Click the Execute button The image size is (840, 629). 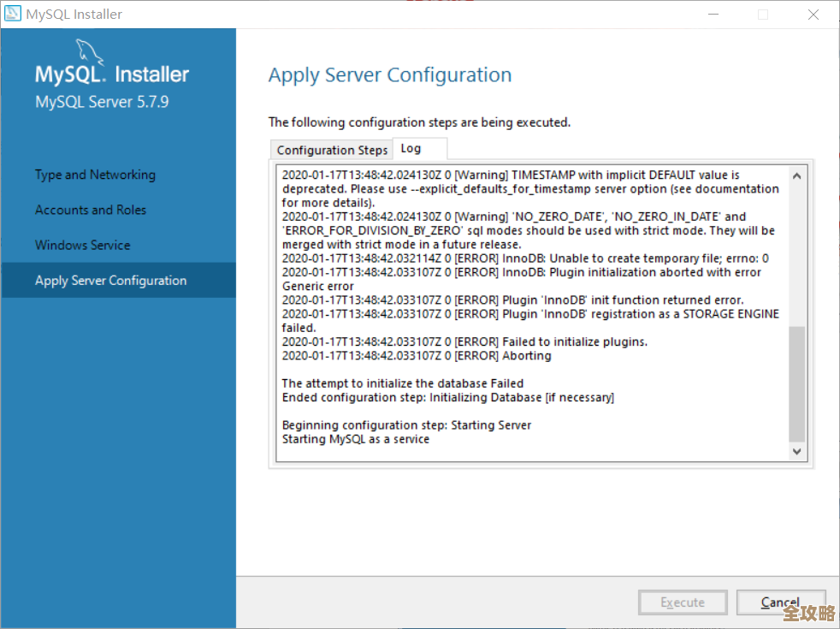(x=683, y=602)
